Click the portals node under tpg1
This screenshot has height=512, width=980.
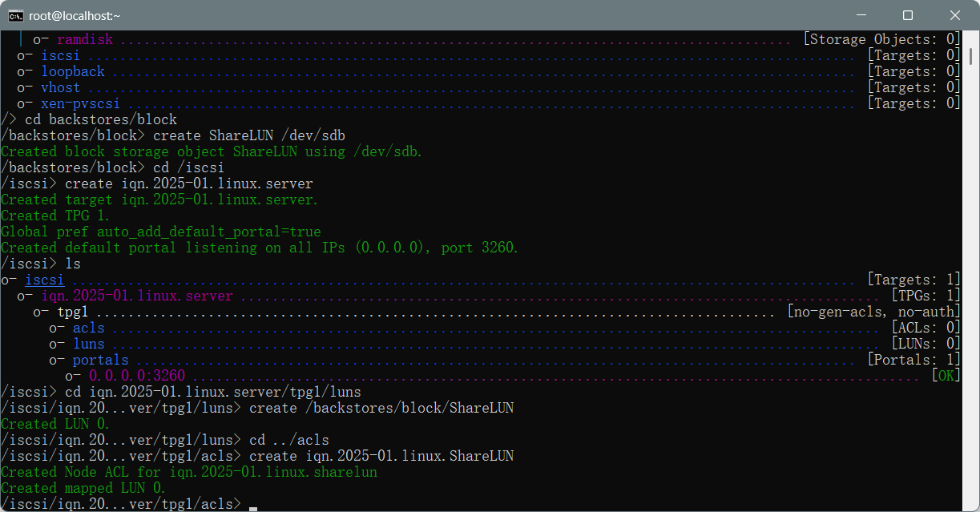(x=100, y=360)
